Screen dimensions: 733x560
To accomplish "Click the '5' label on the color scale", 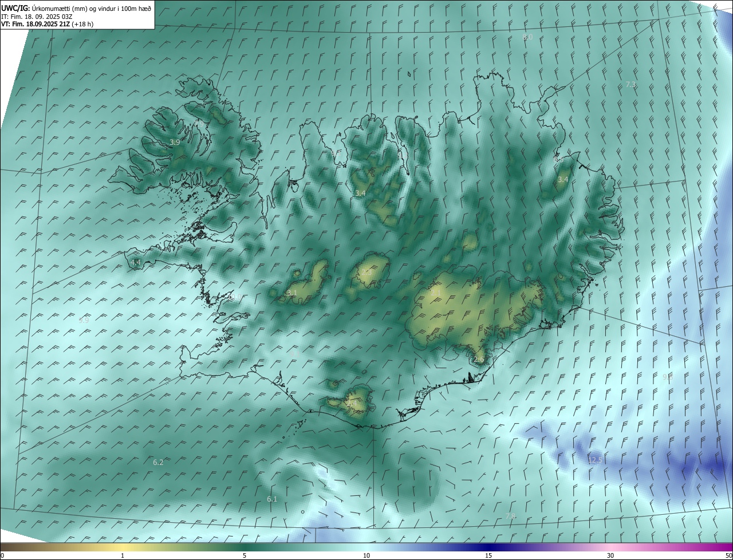I will 245,556.
